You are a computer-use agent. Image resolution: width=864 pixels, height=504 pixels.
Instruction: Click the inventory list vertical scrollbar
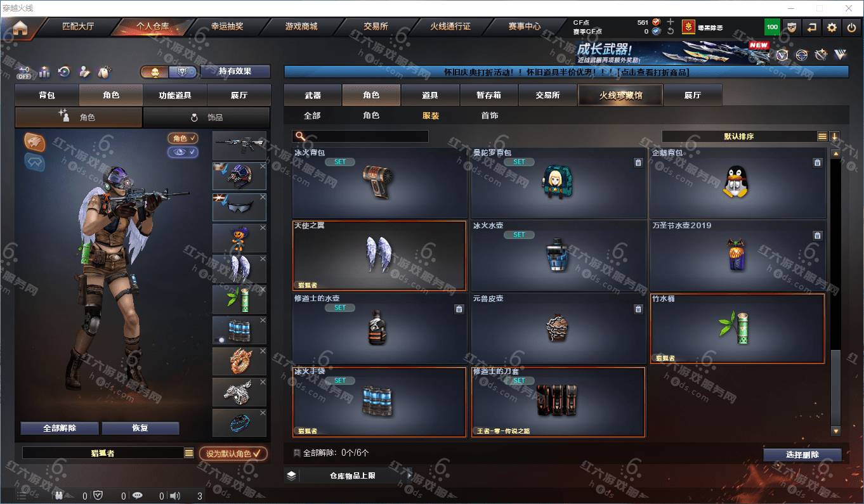[x=835, y=292]
